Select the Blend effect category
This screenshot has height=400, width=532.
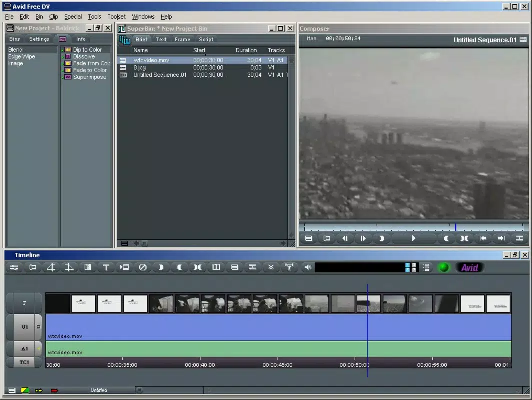(x=15, y=50)
